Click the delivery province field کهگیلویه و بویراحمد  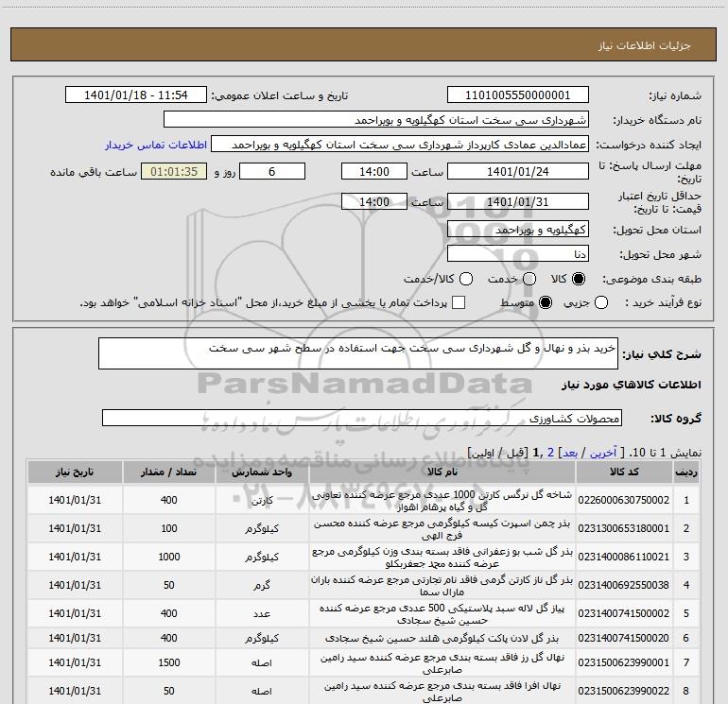(518, 229)
